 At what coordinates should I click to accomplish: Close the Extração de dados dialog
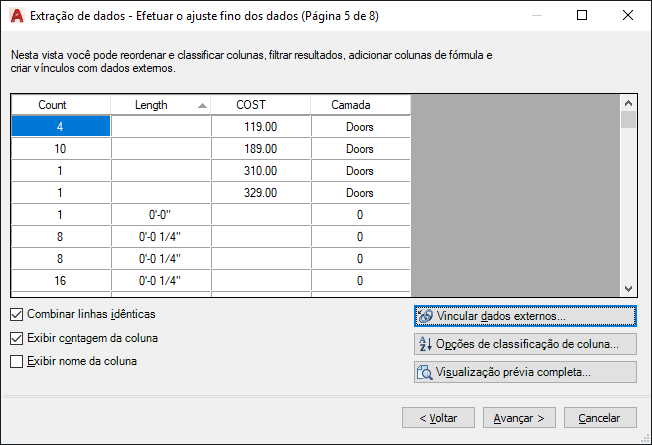pos(628,16)
